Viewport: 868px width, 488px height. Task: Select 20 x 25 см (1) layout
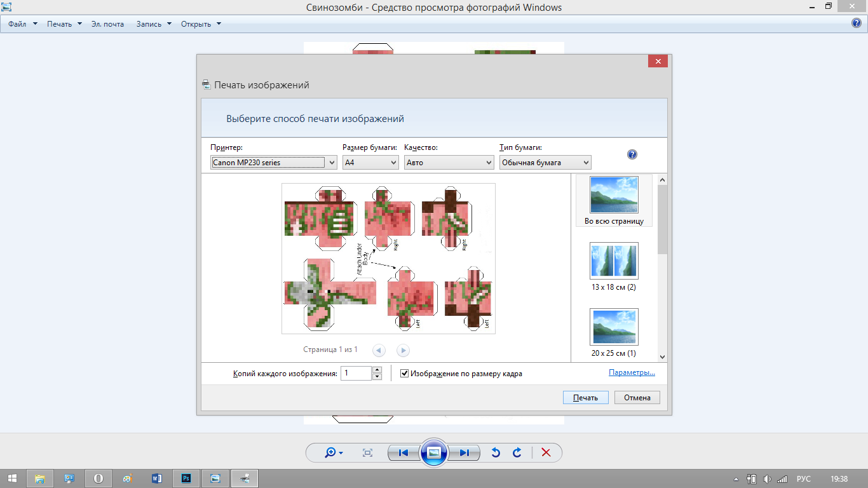click(x=614, y=333)
